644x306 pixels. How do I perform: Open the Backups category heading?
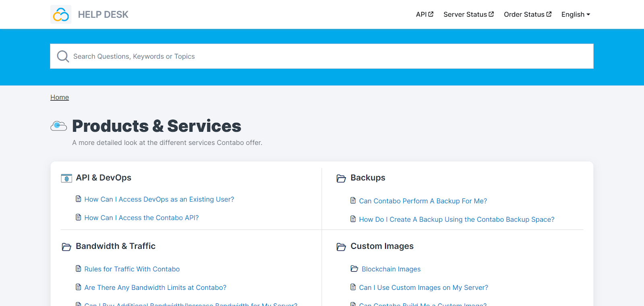368,178
